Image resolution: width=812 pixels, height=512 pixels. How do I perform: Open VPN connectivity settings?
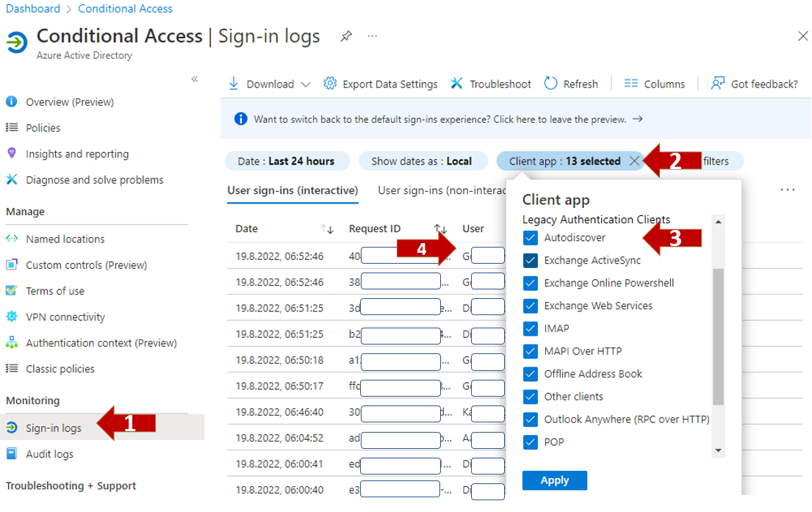coord(65,317)
